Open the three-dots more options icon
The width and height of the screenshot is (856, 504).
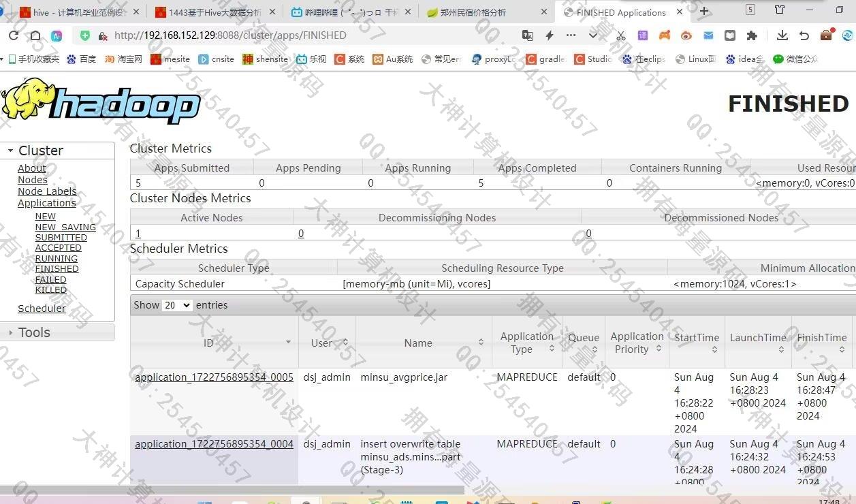coord(571,35)
